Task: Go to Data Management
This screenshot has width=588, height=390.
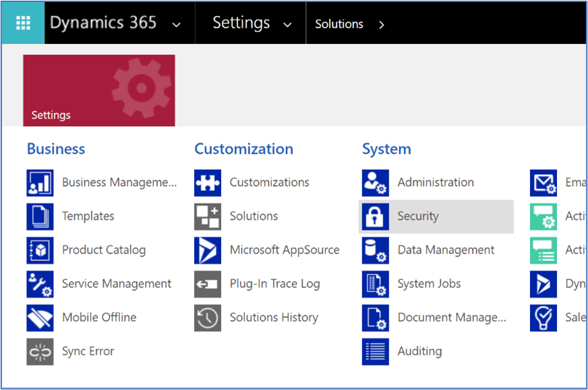Action: 446,250
